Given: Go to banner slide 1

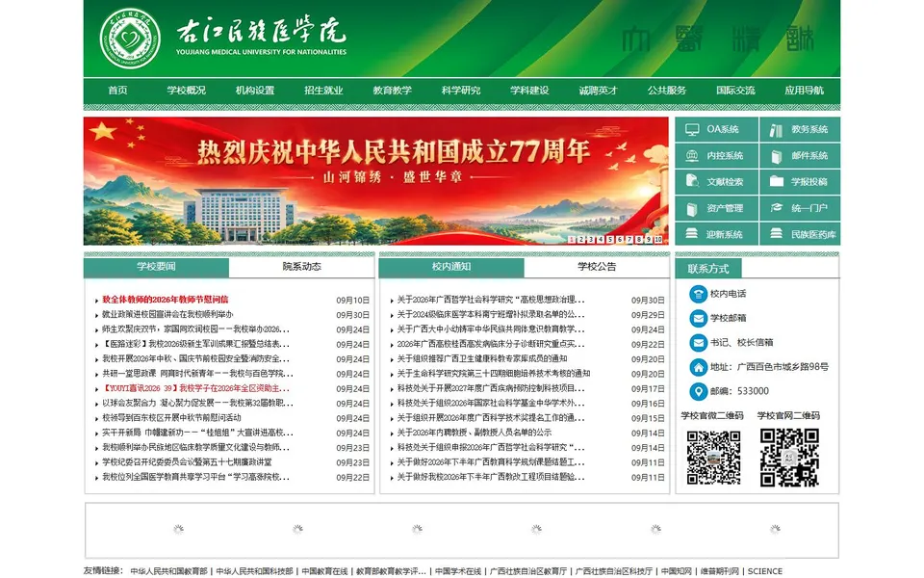Looking at the screenshot, I should 572,240.
